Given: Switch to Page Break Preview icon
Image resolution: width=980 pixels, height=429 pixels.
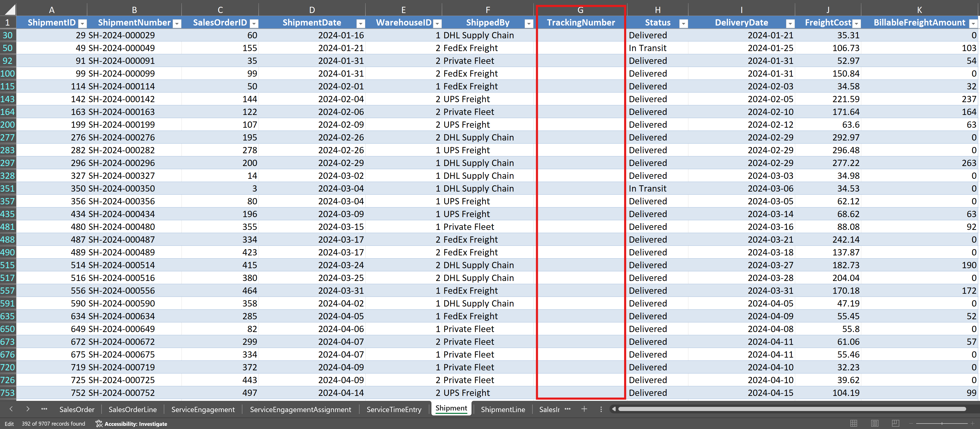Looking at the screenshot, I should (896, 423).
